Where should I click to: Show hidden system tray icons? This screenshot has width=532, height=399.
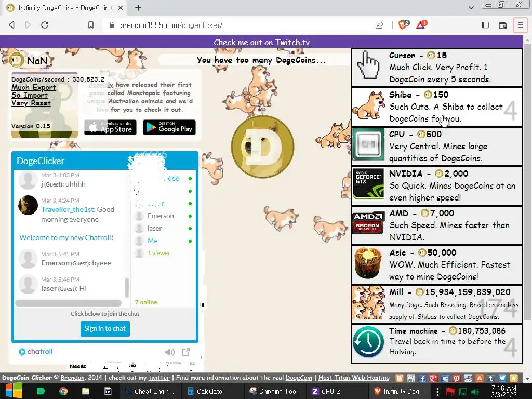[x=437, y=391]
